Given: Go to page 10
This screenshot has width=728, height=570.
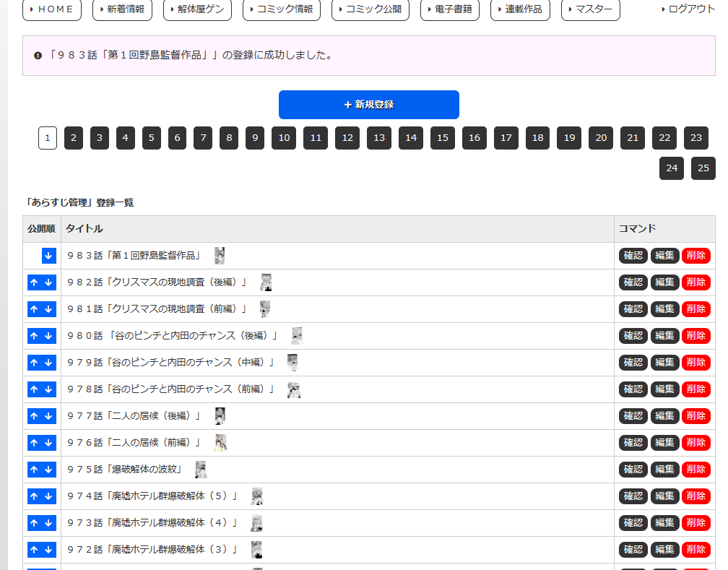Looking at the screenshot, I should point(284,137).
